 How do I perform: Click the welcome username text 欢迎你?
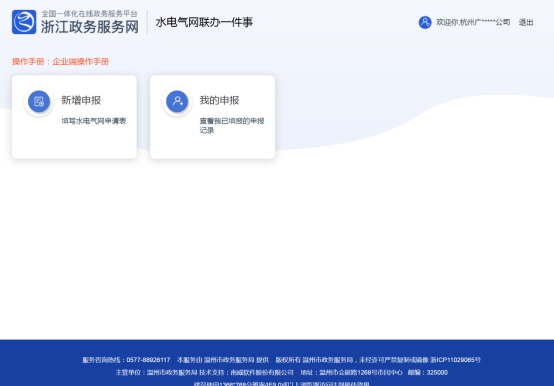tap(473, 22)
